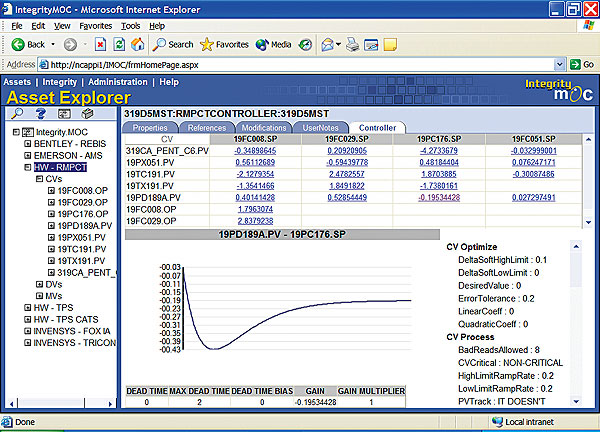This screenshot has width=600, height=432.
Task: Select 19TC191.PV in the tree
Action: pyautogui.click(x=82, y=249)
